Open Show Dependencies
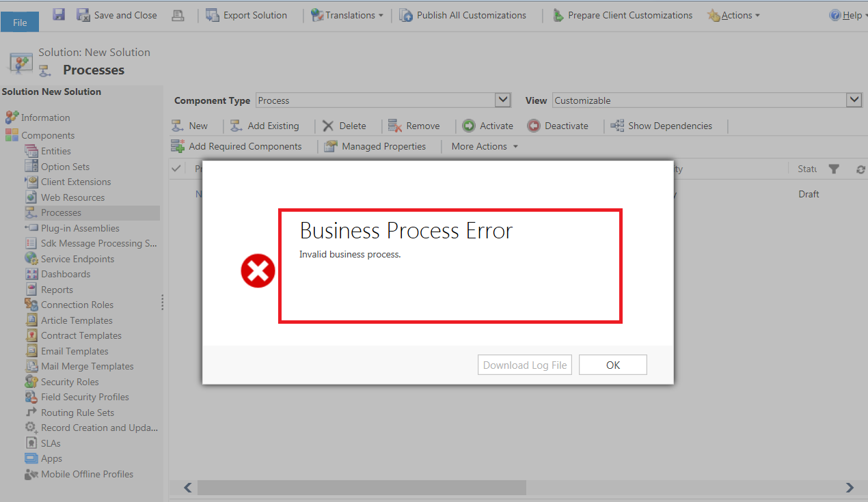The width and height of the screenshot is (868, 502). click(661, 126)
